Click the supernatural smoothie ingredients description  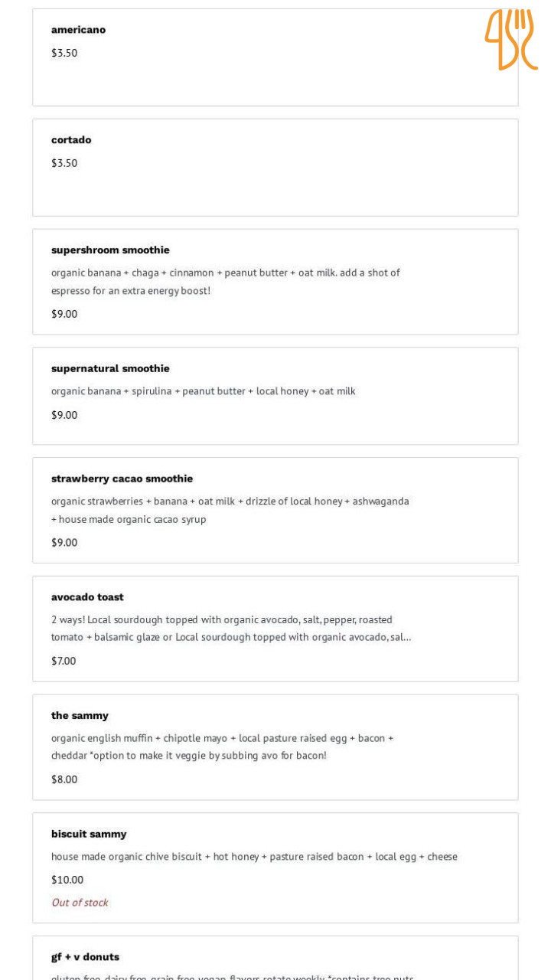coord(203,391)
